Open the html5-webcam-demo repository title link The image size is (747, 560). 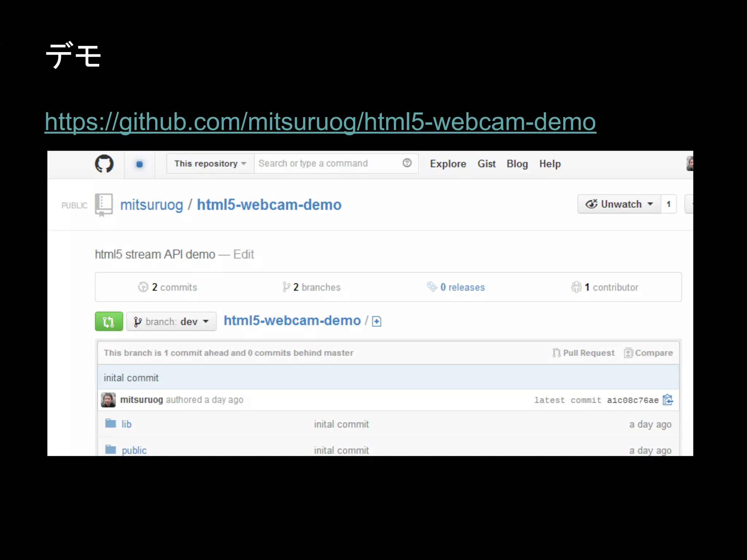pos(269,205)
